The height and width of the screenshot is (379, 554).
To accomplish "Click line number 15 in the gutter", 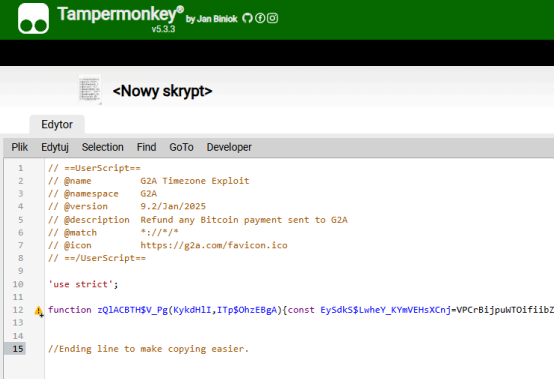I will (x=18, y=349).
